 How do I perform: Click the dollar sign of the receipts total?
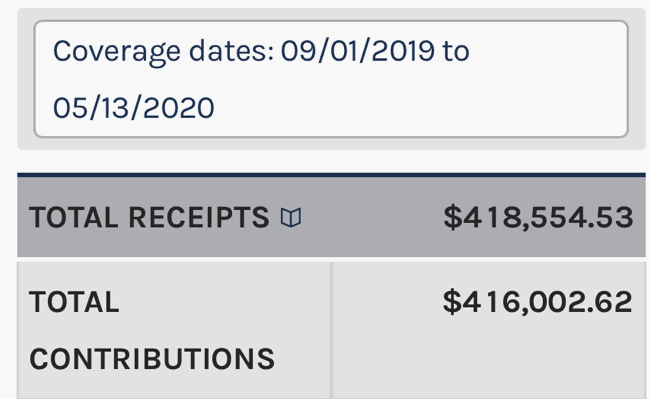(x=453, y=218)
